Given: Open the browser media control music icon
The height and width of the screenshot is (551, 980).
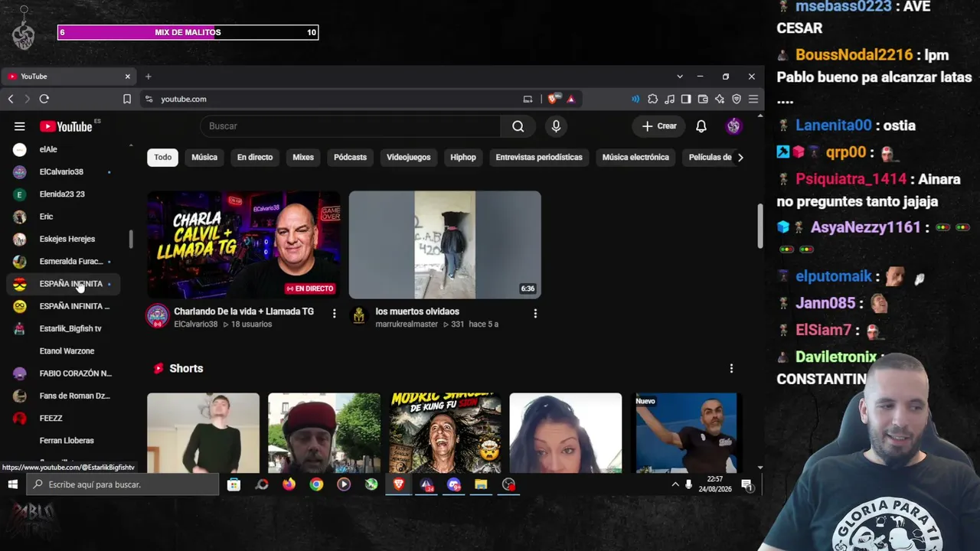Looking at the screenshot, I should point(669,99).
